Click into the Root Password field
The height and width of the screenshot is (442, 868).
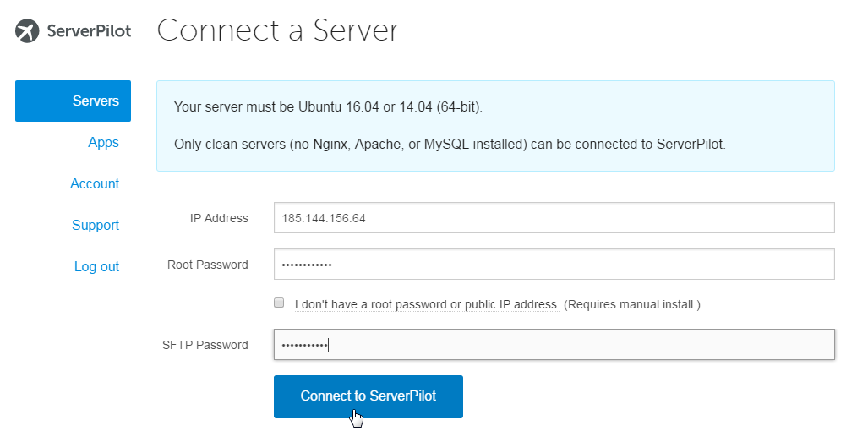click(554, 265)
